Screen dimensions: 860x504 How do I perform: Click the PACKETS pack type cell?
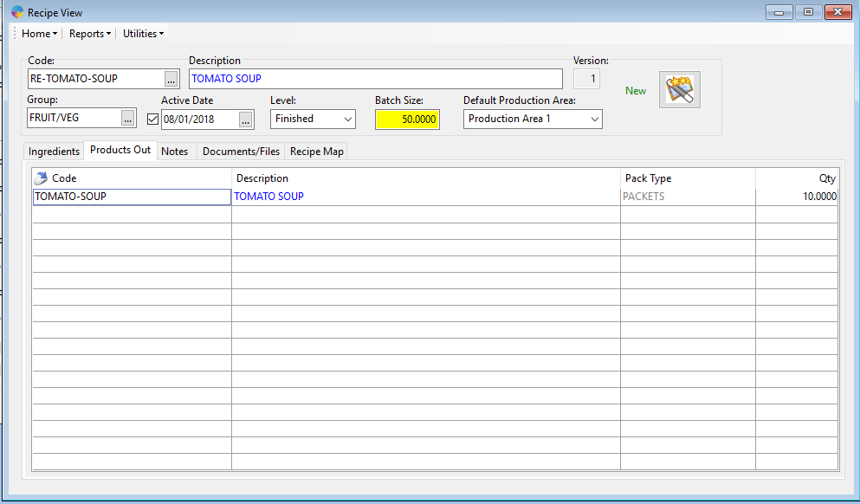click(x=688, y=197)
